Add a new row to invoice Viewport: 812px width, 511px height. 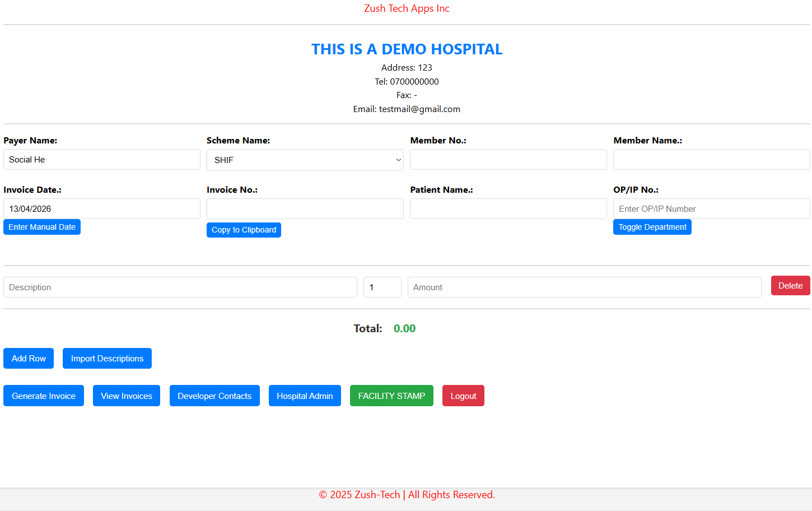pos(29,359)
